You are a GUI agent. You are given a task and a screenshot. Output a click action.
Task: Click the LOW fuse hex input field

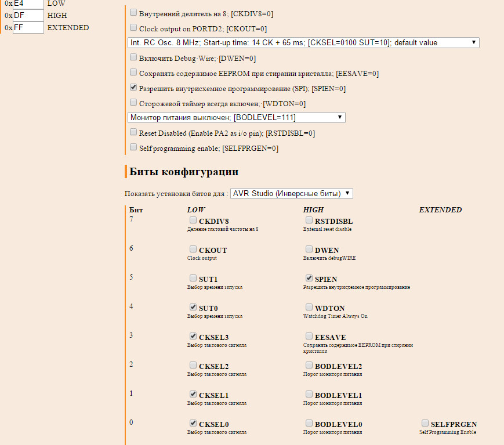coord(28,3)
